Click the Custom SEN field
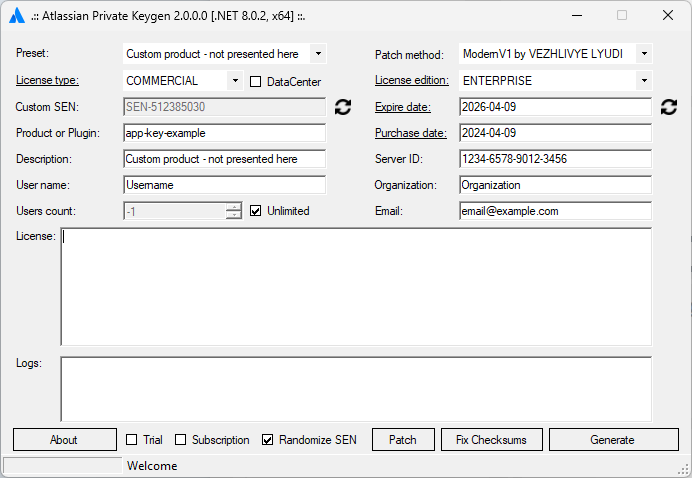This screenshot has height=478, width=692. tap(225, 107)
